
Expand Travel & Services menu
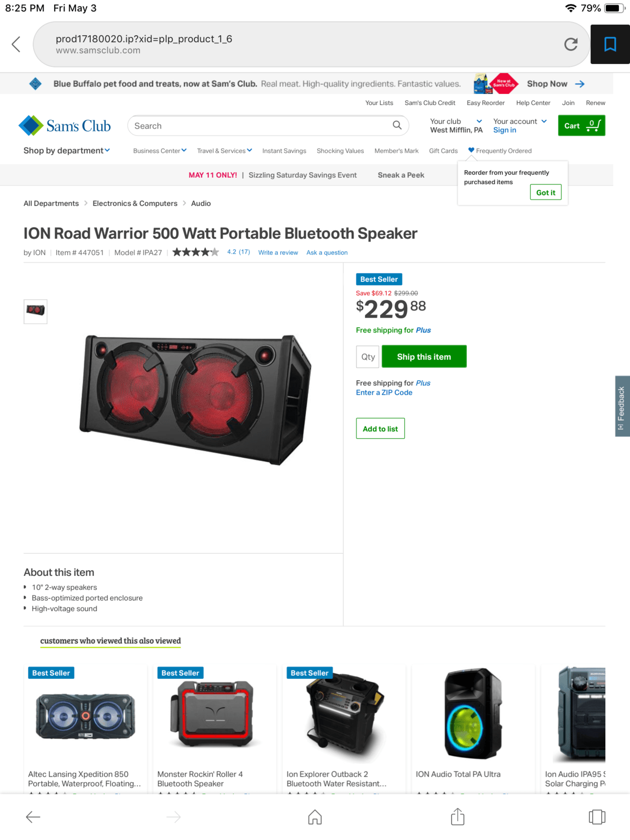tap(225, 151)
